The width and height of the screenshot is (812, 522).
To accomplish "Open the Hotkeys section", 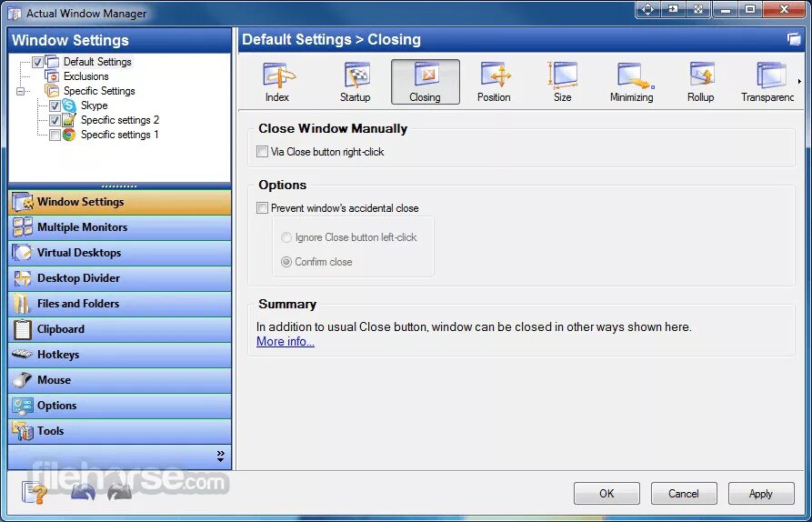I will coord(120,355).
